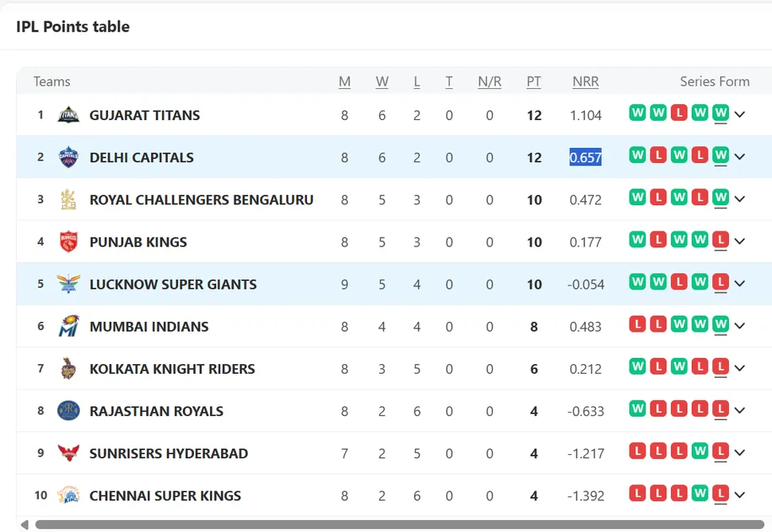Expand Gujarat Titans series form chevron
This screenshot has width=772, height=532.
(x=739, y=115)
